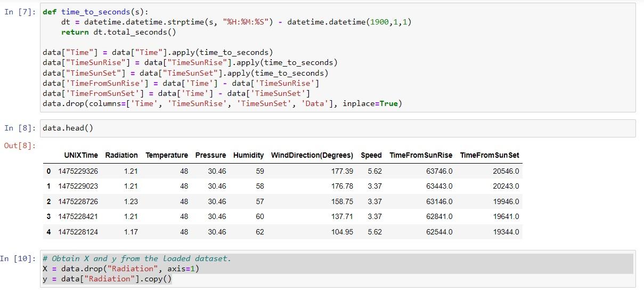
Task: Click Radiation value 1.23
Action: pos(131,201)
